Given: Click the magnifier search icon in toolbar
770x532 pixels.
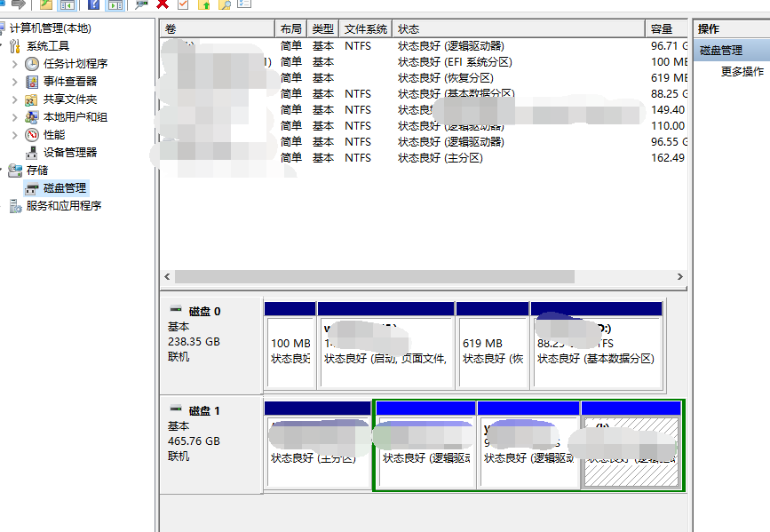Looking at the screenshot, I should click(225, 4).
